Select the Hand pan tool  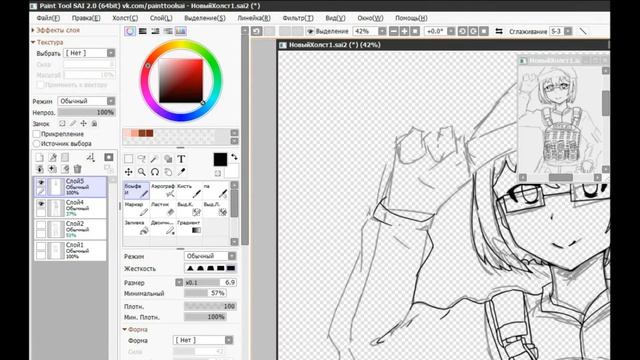coord(168,172)
